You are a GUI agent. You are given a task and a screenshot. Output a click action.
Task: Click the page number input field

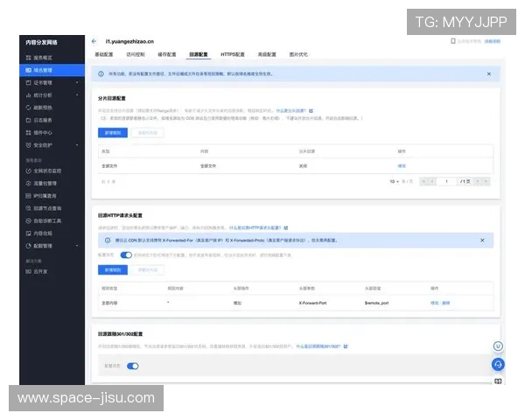pyautogui.click(x=447, y=181)
